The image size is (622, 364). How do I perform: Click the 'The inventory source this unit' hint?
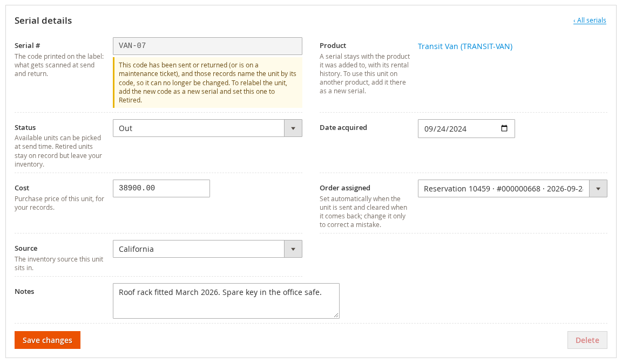coord(59,263)
